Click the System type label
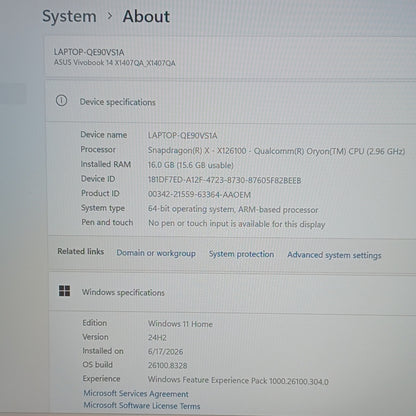Viewport: 416px width, 416px height. coord(103,208)
